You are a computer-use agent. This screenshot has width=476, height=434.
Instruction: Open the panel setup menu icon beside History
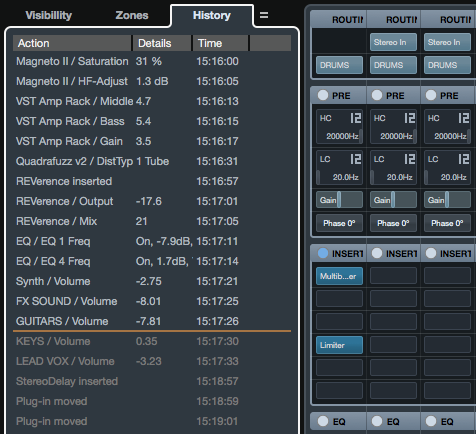(264, 15)
